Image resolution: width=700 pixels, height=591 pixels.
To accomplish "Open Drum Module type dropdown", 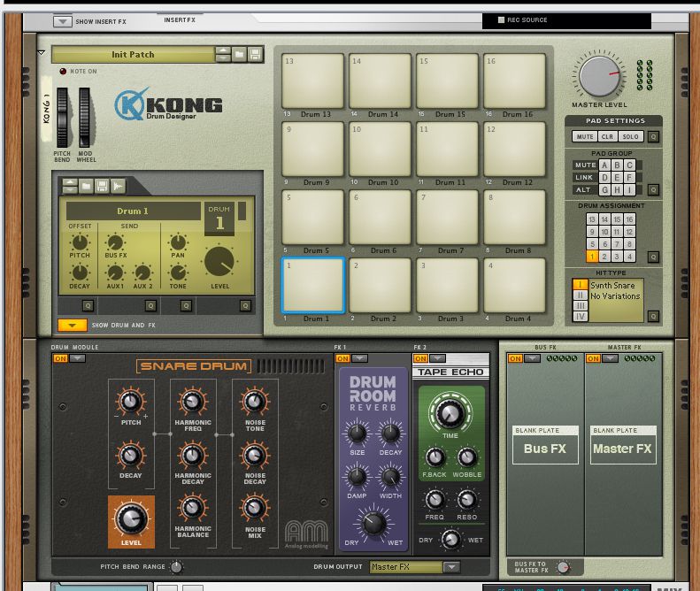I will point(77,358).
